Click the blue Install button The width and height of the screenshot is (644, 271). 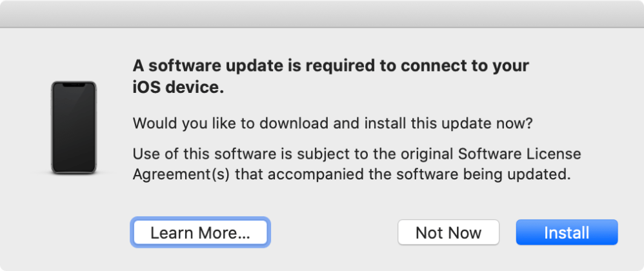567,232
